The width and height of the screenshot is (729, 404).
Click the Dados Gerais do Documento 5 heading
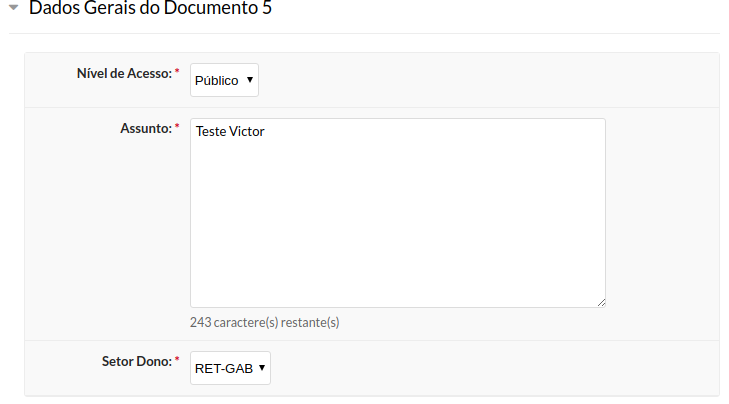(x=150, y=8)
